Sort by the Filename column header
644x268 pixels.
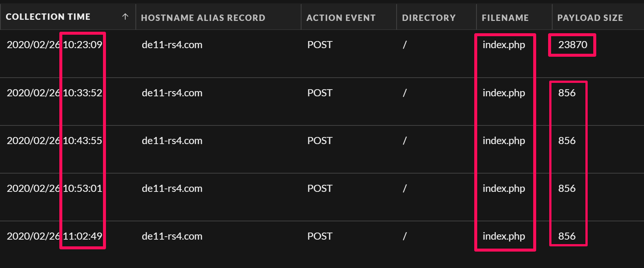(505, 18)
